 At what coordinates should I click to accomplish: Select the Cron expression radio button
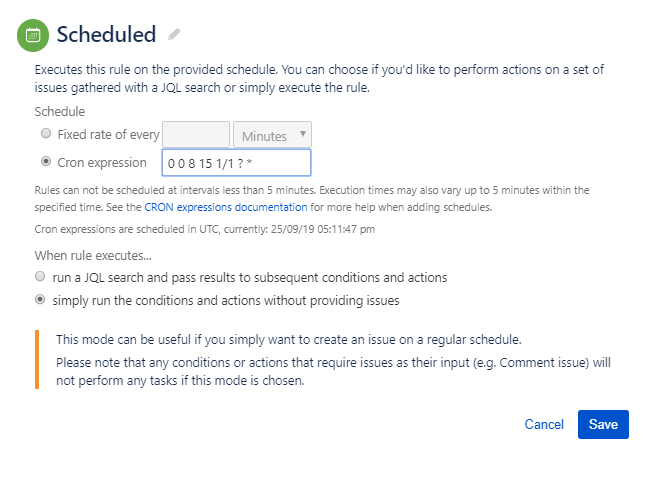(46, 161)
